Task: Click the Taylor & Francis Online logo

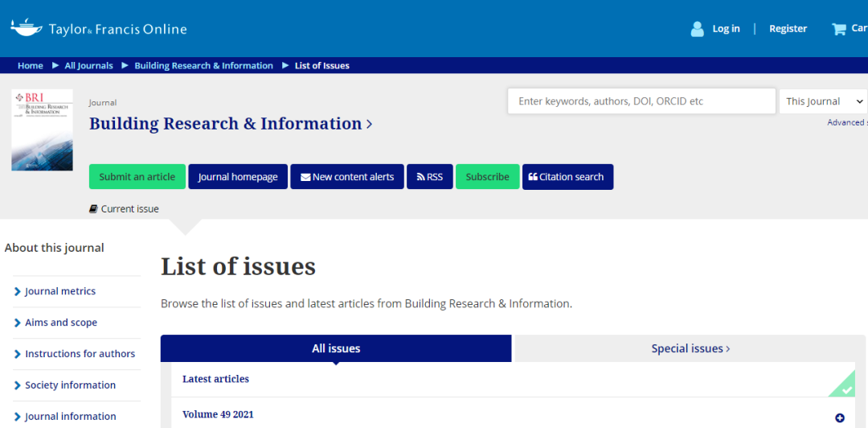Action: 98,29
